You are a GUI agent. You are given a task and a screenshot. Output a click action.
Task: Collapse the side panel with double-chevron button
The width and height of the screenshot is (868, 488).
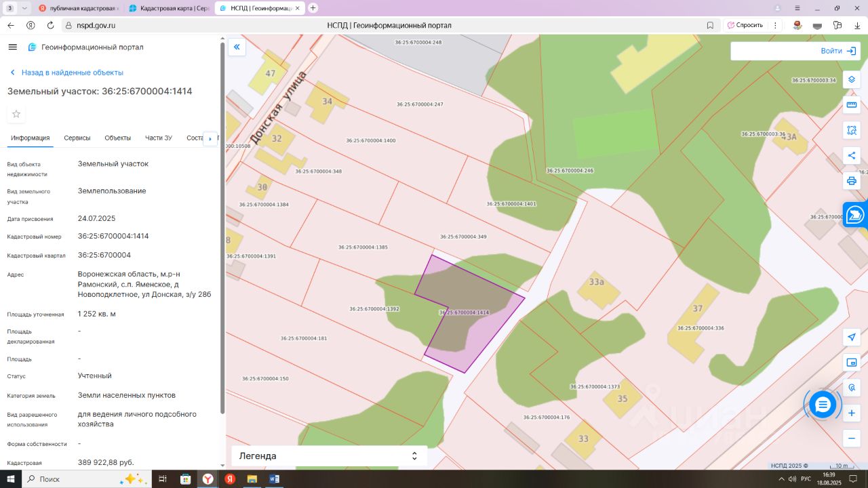[237, 47]
